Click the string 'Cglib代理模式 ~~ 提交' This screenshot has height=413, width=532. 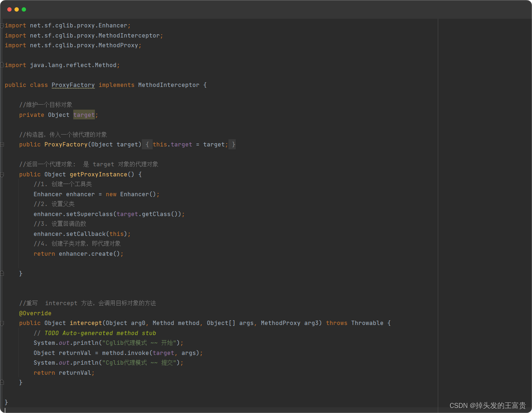(x=139, y=363)
